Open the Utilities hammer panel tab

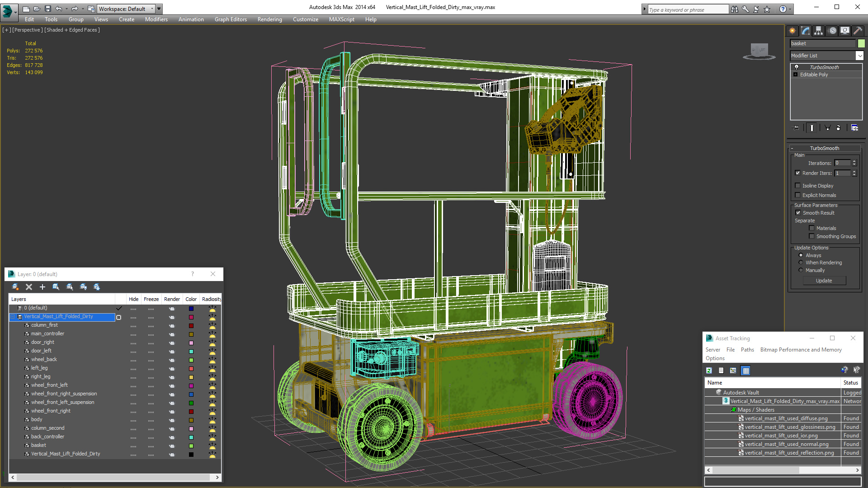pyautogui.click(x=858, y=31)
